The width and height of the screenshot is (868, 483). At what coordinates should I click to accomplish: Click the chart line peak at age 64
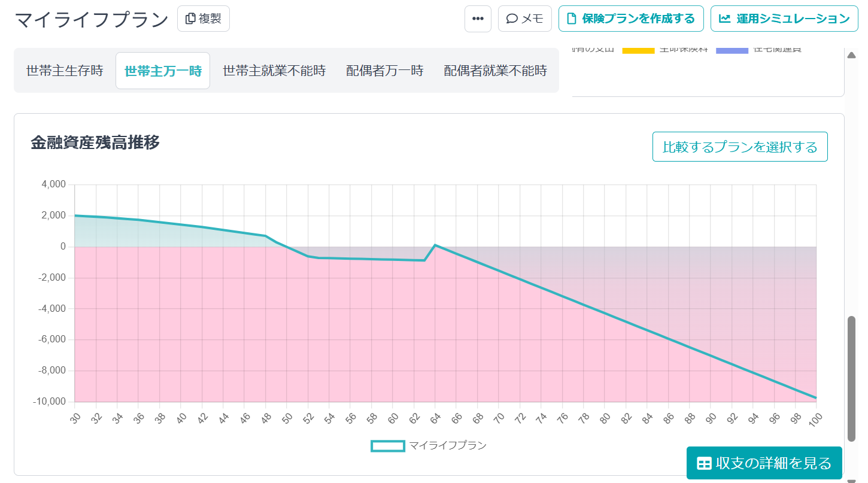(435, 245)
